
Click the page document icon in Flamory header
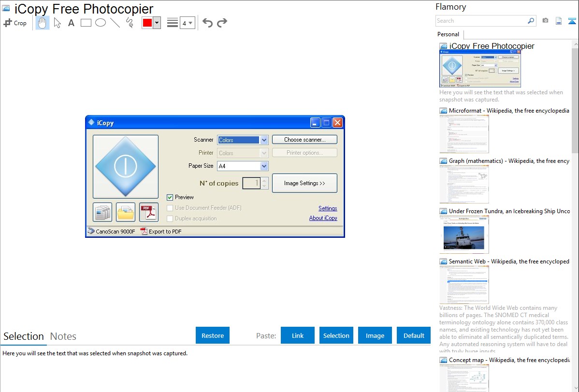(x=559, y=21)
